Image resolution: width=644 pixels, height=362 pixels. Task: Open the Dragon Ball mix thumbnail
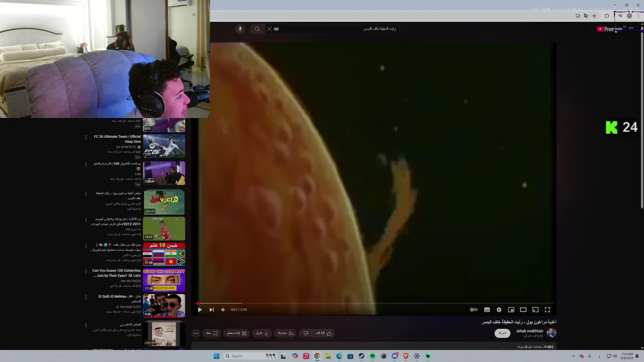[x=164, y=202]
